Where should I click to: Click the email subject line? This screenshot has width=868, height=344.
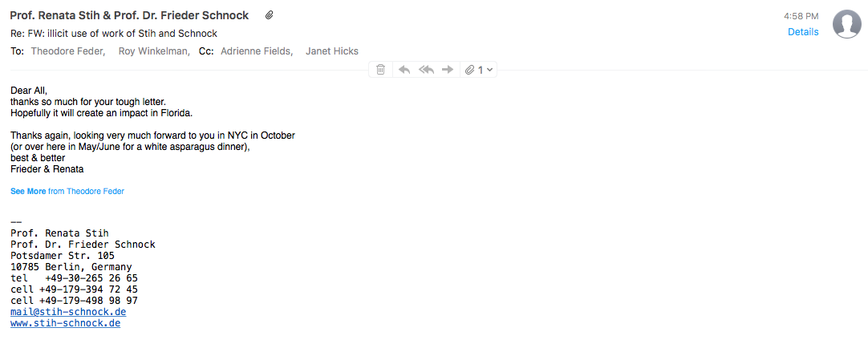point(113,33)
